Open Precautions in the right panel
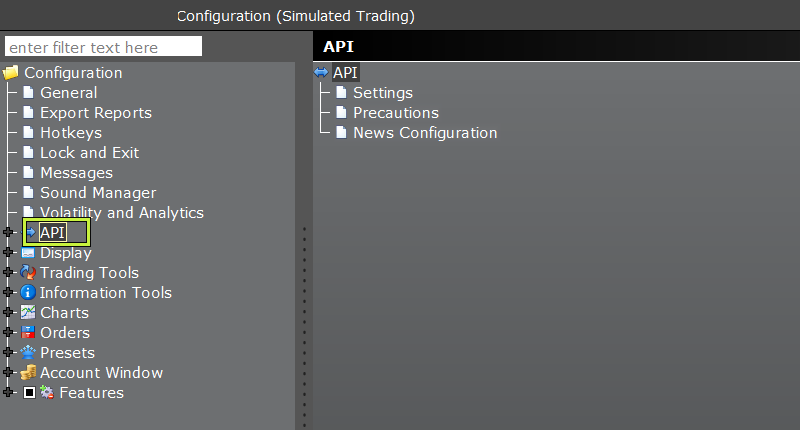The height and width of the screenshot is (430, 800). coord(396,113)
